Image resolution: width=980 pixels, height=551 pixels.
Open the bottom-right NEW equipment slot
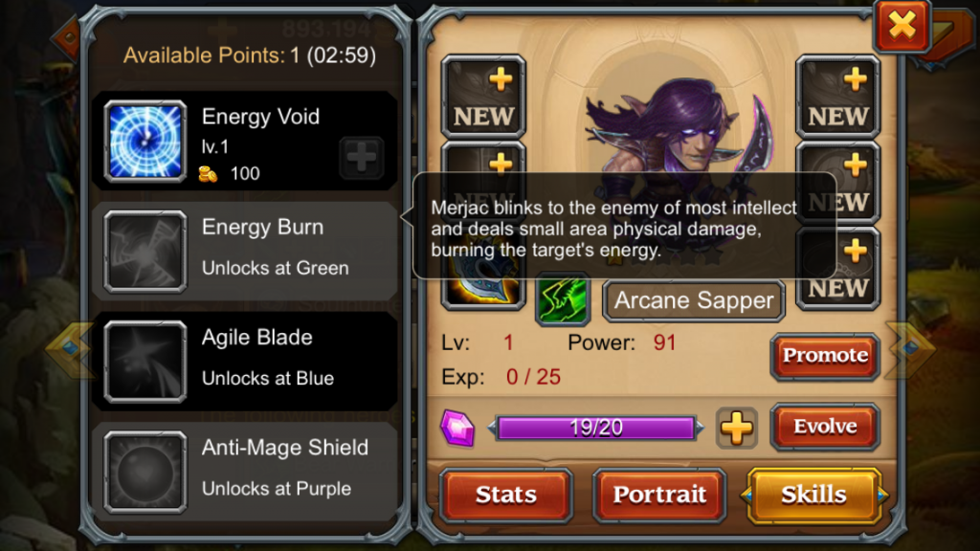(837, 270)
